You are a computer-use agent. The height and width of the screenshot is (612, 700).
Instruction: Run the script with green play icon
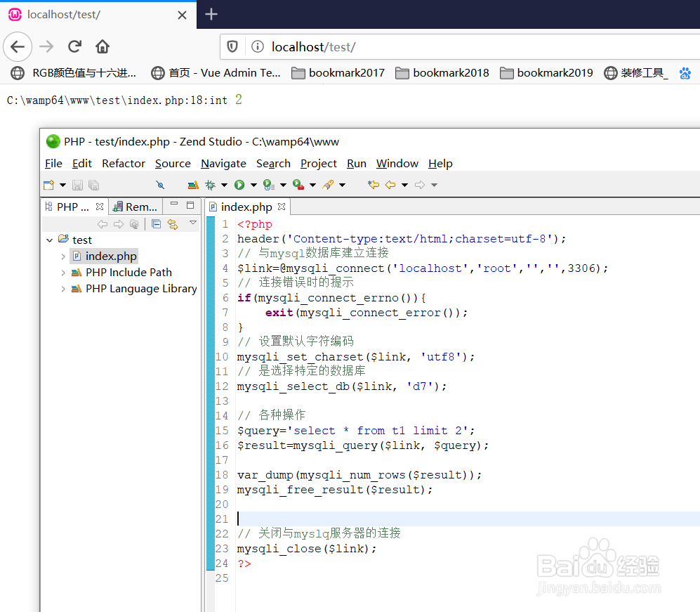pos(239,185)
